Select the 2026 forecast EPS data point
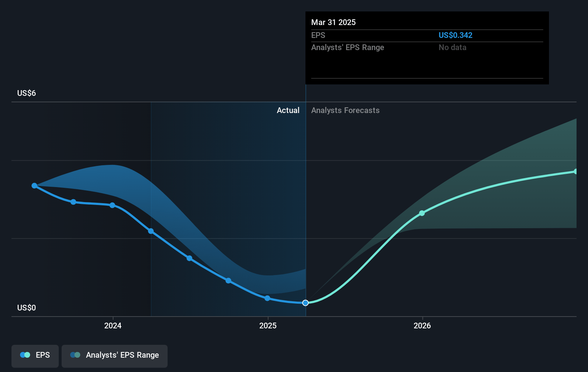This screenshot has width=588, height=372. [422, 213]
